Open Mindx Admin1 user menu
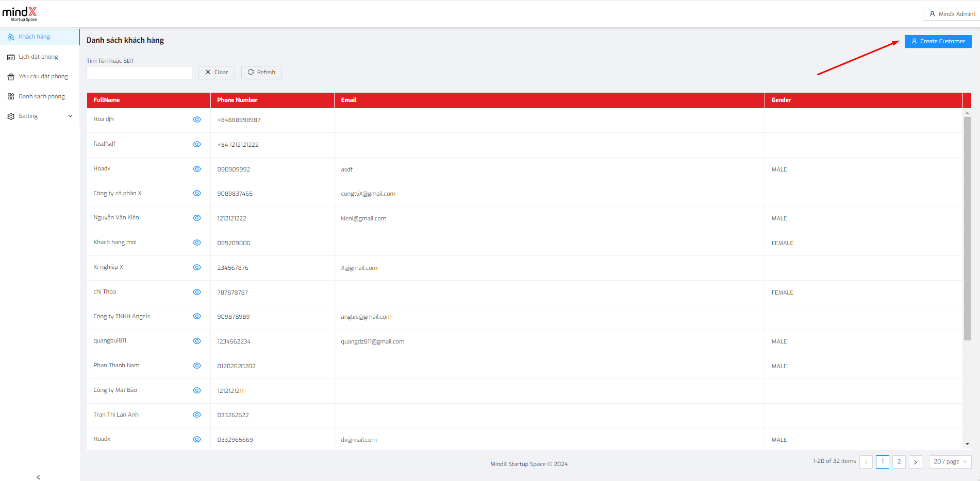980x481 pixels. coord(952,14)
